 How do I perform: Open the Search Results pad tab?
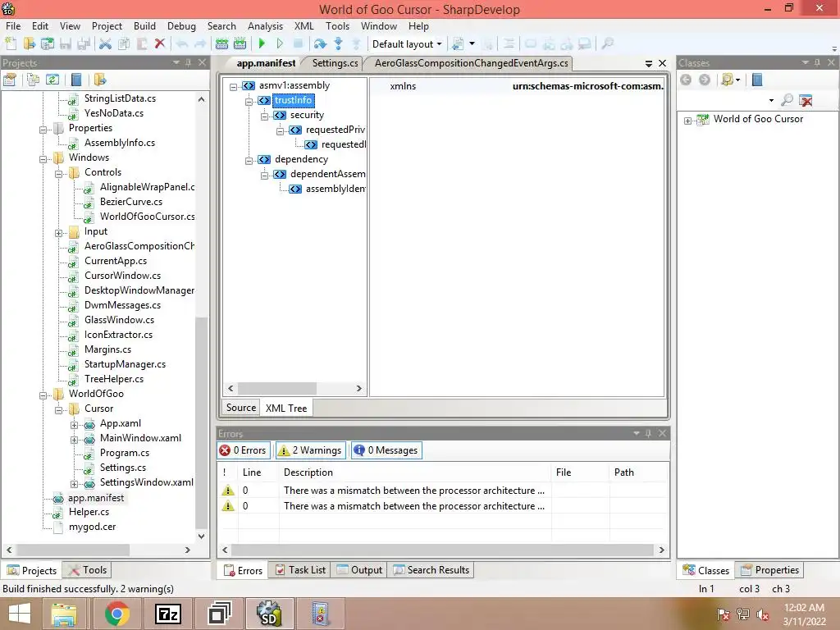pyautogui.click(x=431, y=570)
